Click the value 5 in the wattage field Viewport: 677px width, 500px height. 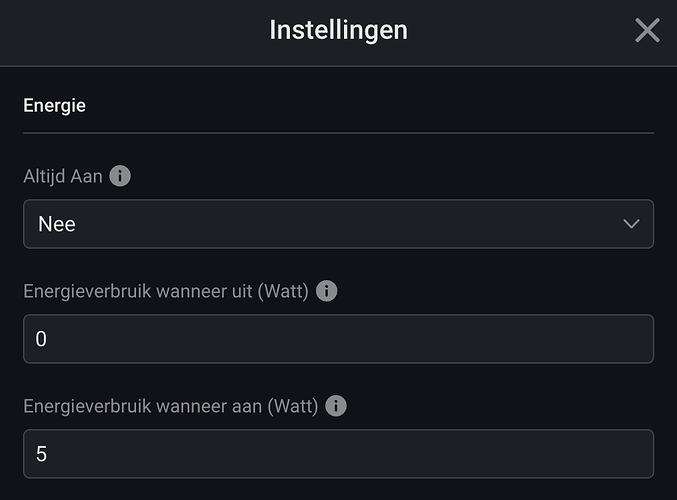tap(41, 454)
